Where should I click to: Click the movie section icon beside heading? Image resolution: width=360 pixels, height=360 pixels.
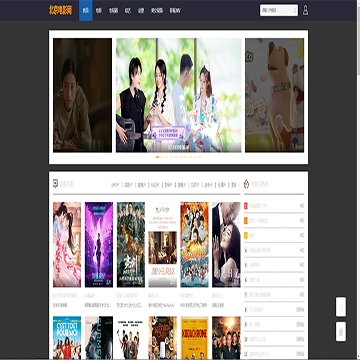55,184
